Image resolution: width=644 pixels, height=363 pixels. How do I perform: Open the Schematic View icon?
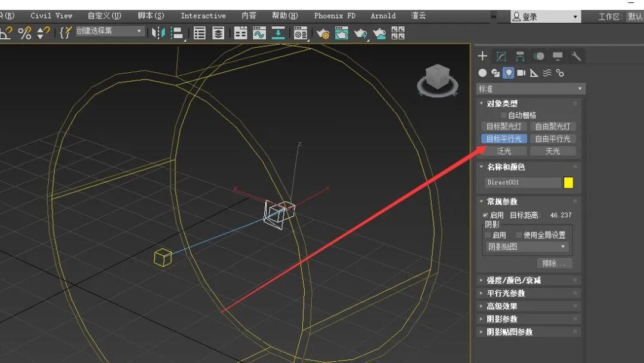tap(278, 33)
